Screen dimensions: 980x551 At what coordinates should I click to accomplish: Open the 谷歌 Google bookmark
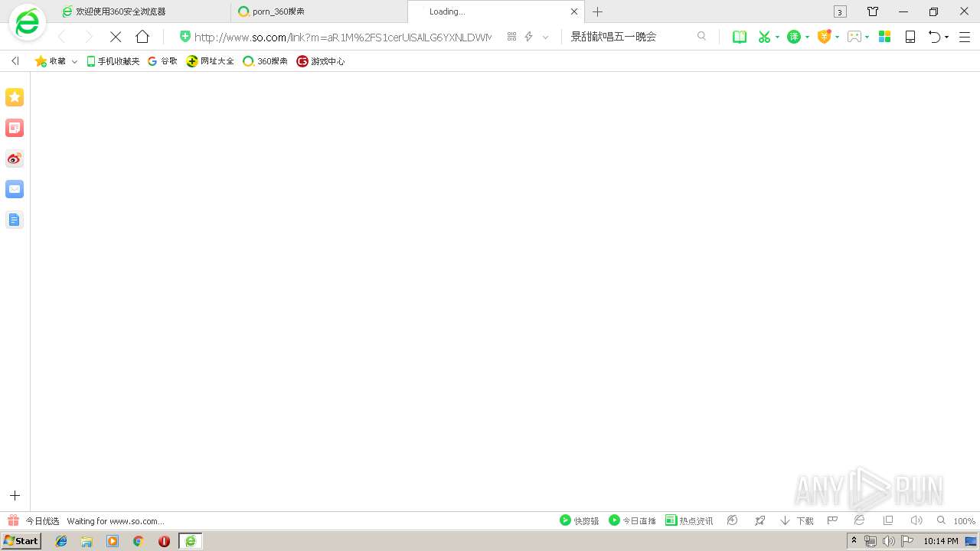162,61
